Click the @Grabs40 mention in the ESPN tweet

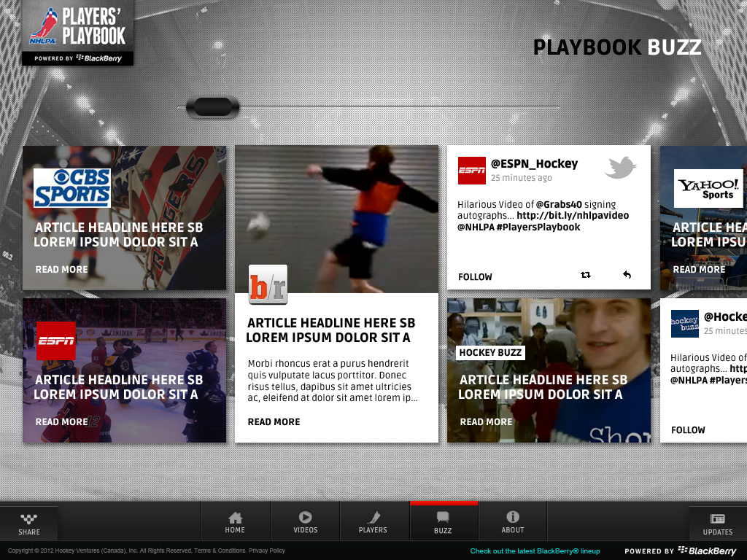tap(559, 204)
